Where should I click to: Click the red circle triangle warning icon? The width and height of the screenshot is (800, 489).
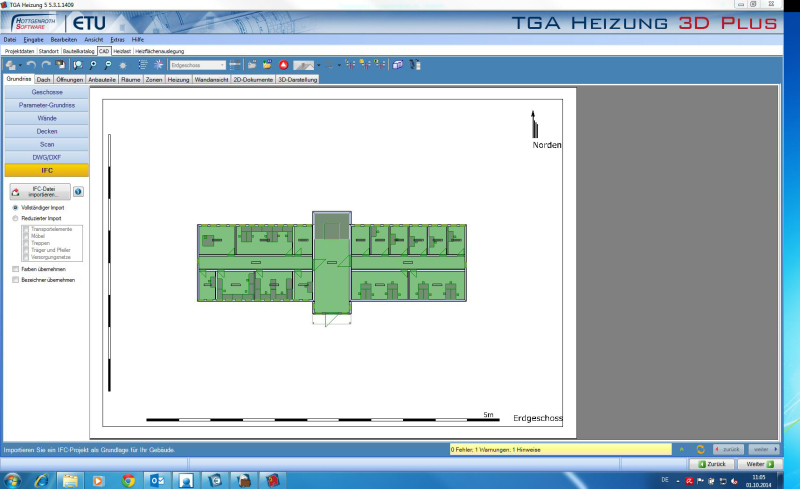(x=284, y=65)
